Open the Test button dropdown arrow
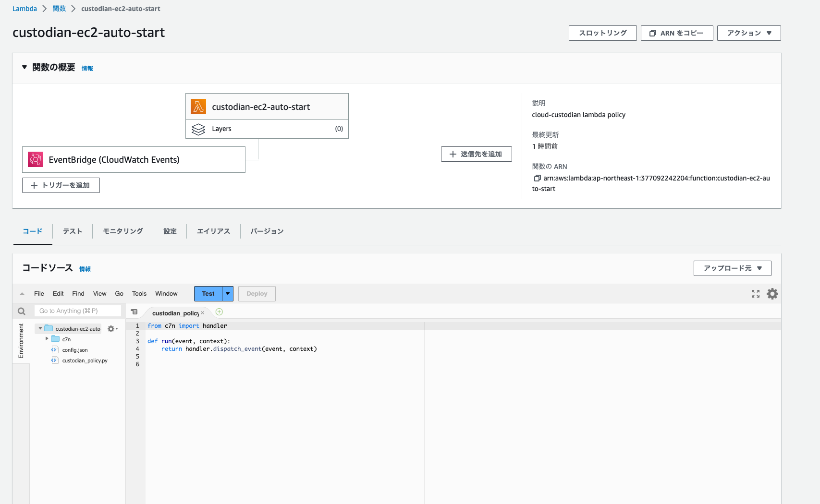This screenshot has height=504, width=820. click(228, 294)
